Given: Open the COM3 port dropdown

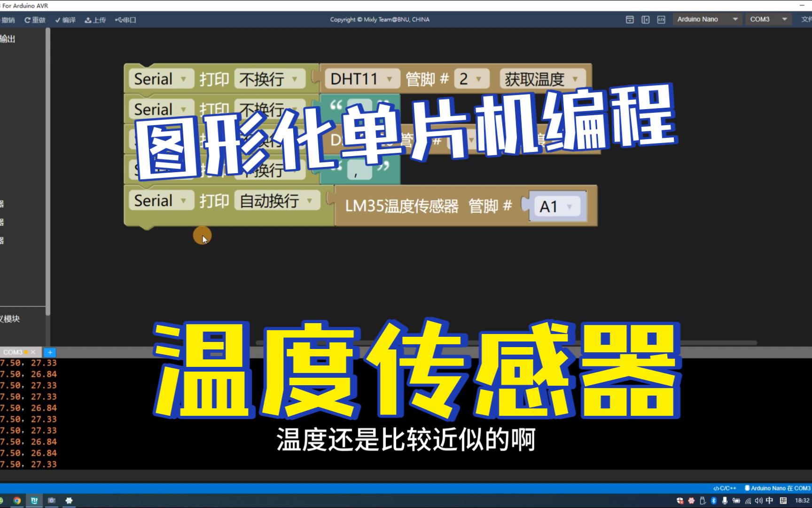Looking at the screenshot, I should pyautogui.click(x=768, y=19).
